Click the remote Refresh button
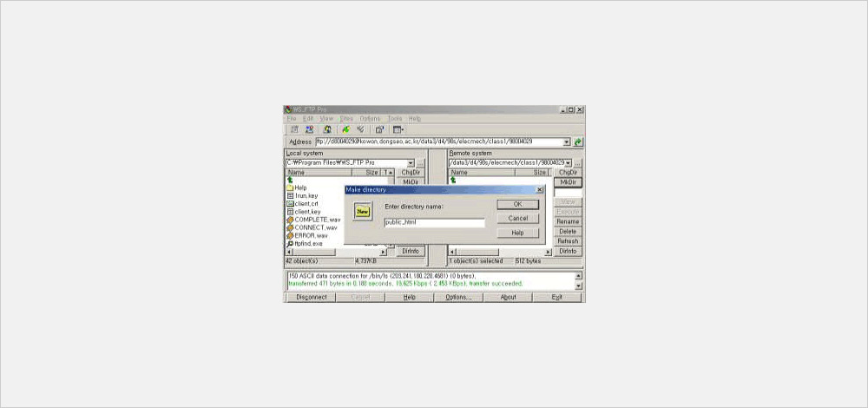 [x=569, y=241]
